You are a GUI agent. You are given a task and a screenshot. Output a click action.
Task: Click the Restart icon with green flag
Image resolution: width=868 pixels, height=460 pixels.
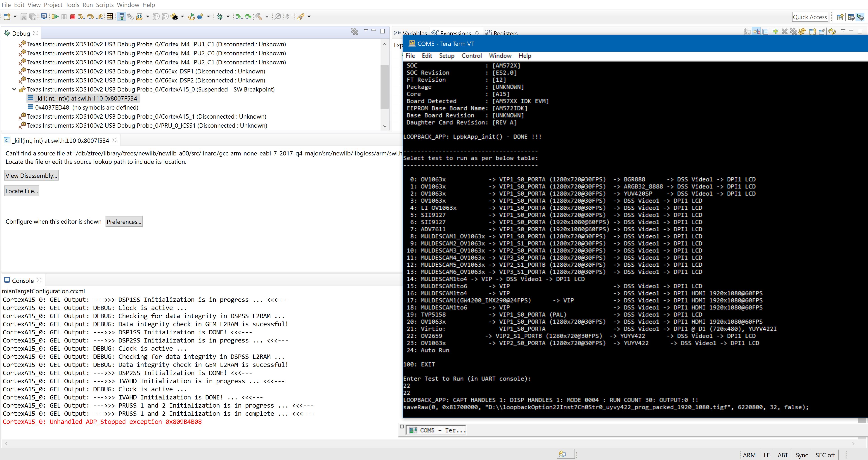pyautogui.click(x=191, y=16)
